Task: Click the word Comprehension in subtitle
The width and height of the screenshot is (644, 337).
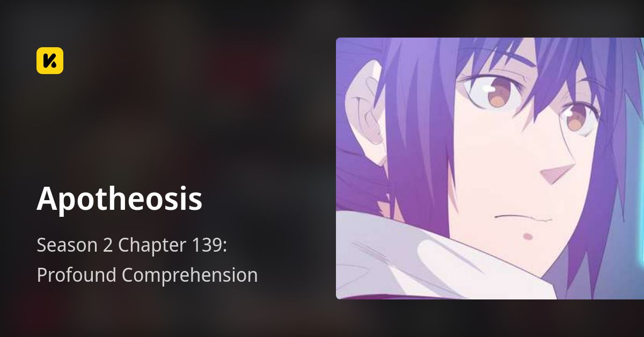Action: (x=190, y=276)
